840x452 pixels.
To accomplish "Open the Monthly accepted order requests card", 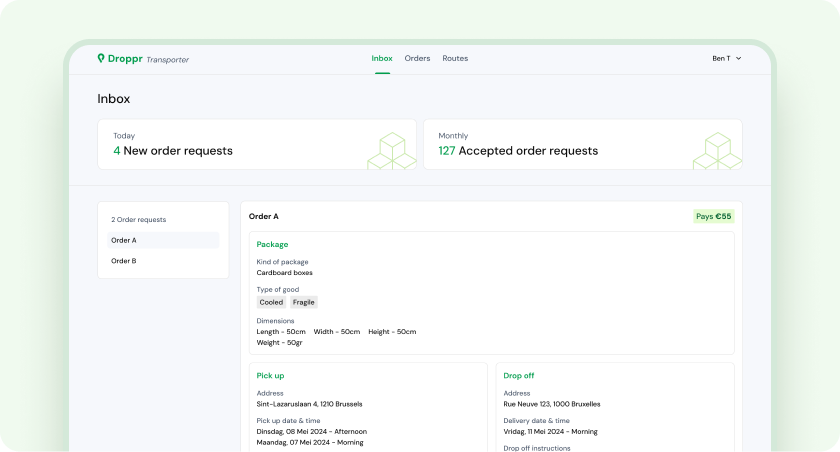I will click(x=583, y=145).
